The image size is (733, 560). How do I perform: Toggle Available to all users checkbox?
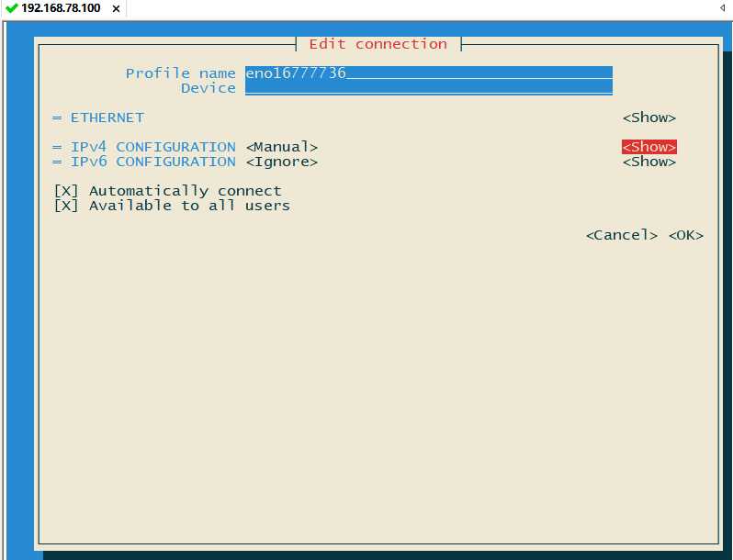point(66,206)
